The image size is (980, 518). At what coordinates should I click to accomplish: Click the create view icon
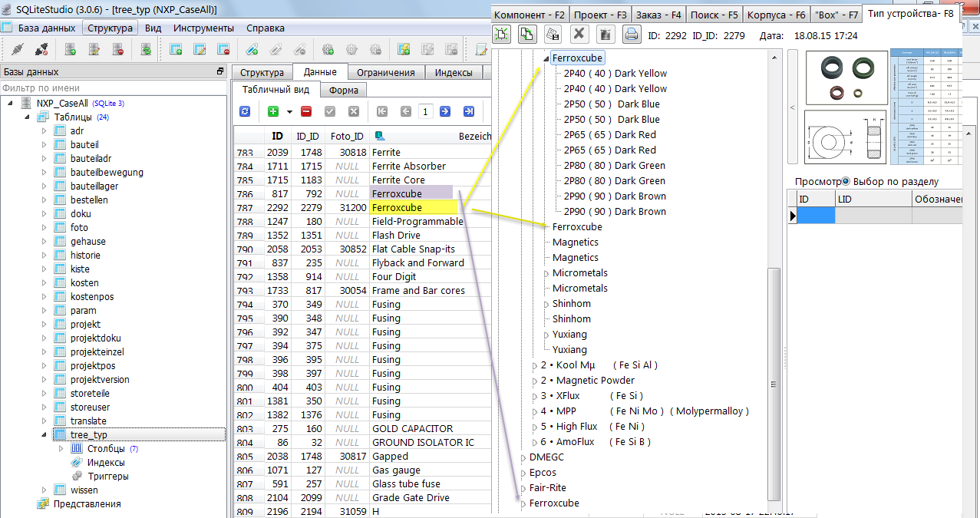pyautogui.click(x=403, y=50)
